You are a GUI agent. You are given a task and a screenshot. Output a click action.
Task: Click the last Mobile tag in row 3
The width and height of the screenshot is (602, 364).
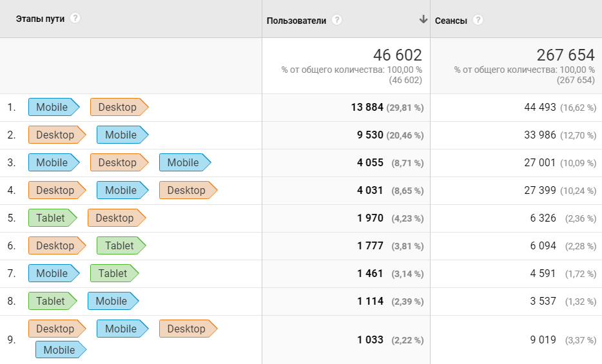pyautogui.click(x=184, y=162)
